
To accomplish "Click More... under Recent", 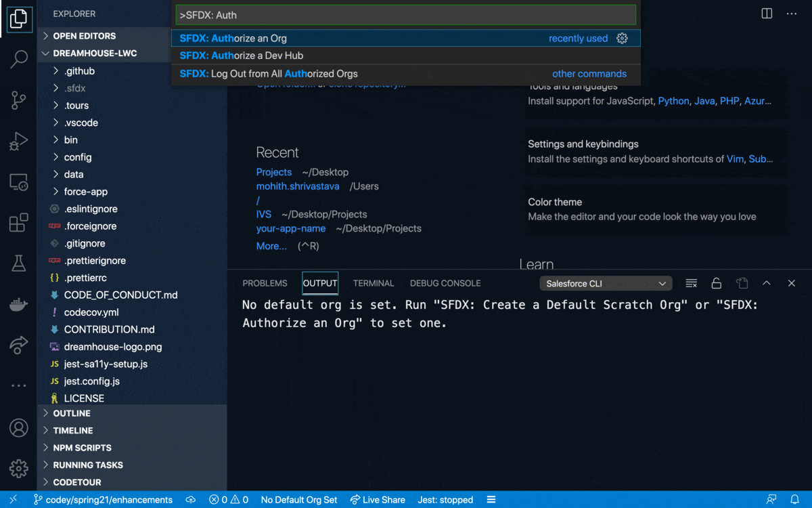I will [271, 246].
